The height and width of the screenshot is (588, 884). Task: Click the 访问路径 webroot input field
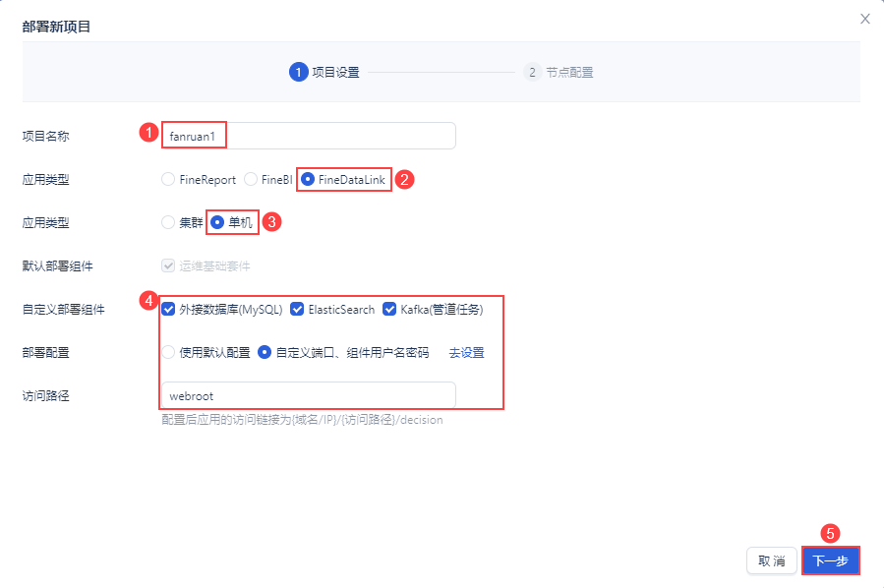click(309, 395)
